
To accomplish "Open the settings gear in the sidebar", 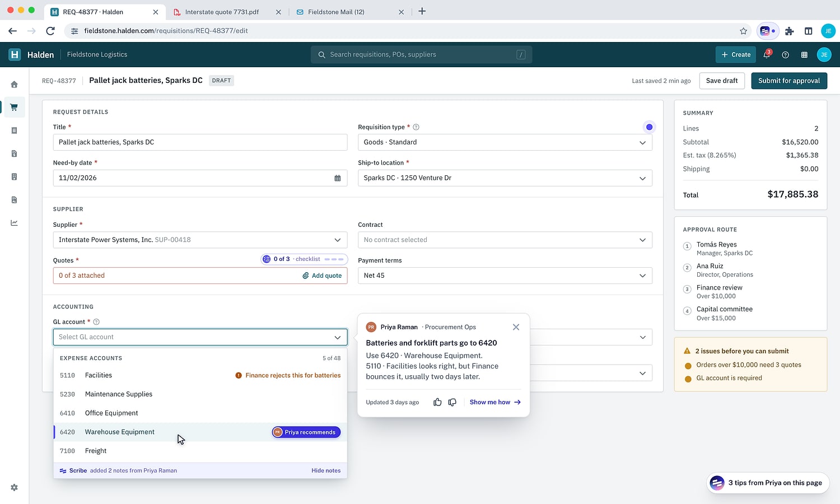I will click(14, 488).
